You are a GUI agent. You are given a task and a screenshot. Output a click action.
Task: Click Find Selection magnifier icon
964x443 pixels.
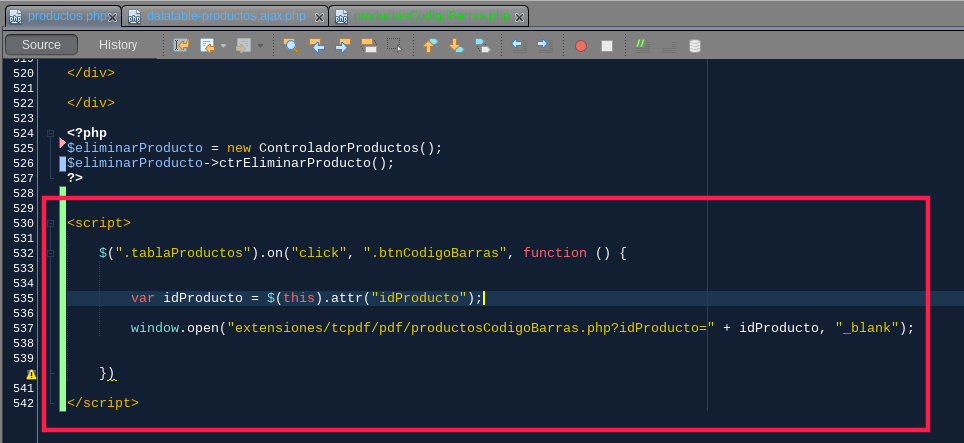(x=291, y=45)
